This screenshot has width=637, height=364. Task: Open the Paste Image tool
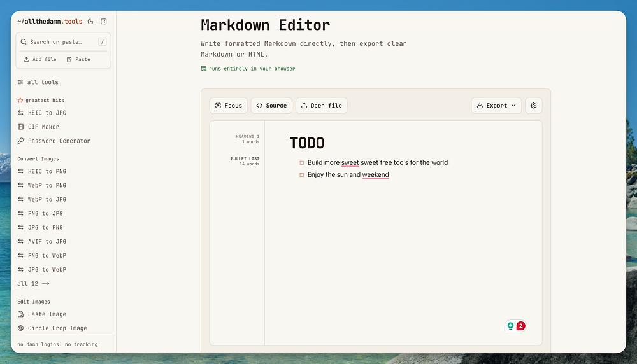pos(42,314)
